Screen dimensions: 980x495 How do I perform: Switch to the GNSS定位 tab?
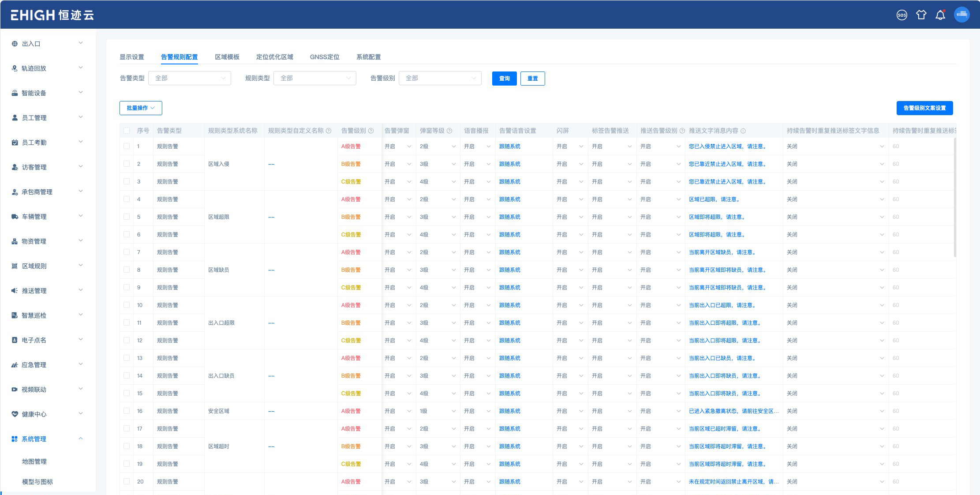click(x=325, y=57)
